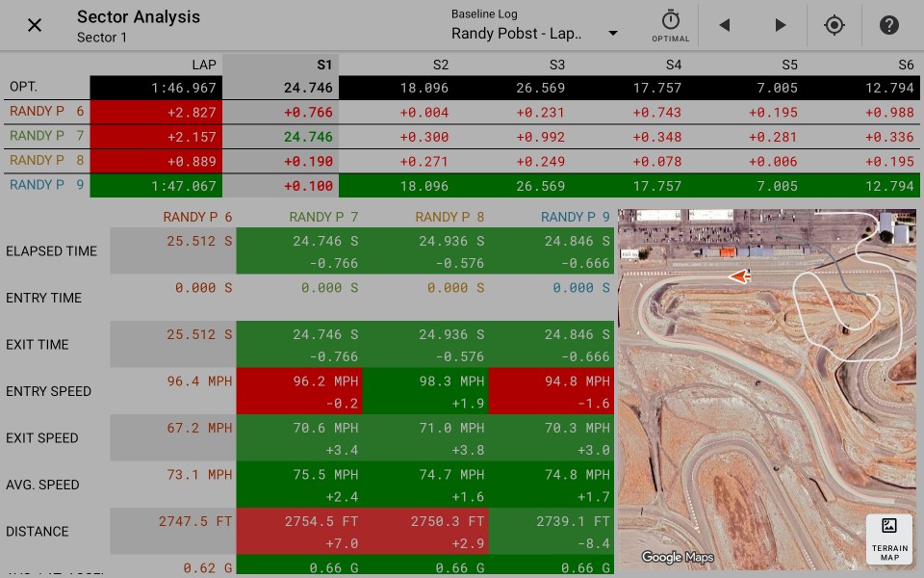The width and height of the screenshot is (924, 578).
Task: Select the RANDY P 6 lap row
Action: 462,112
